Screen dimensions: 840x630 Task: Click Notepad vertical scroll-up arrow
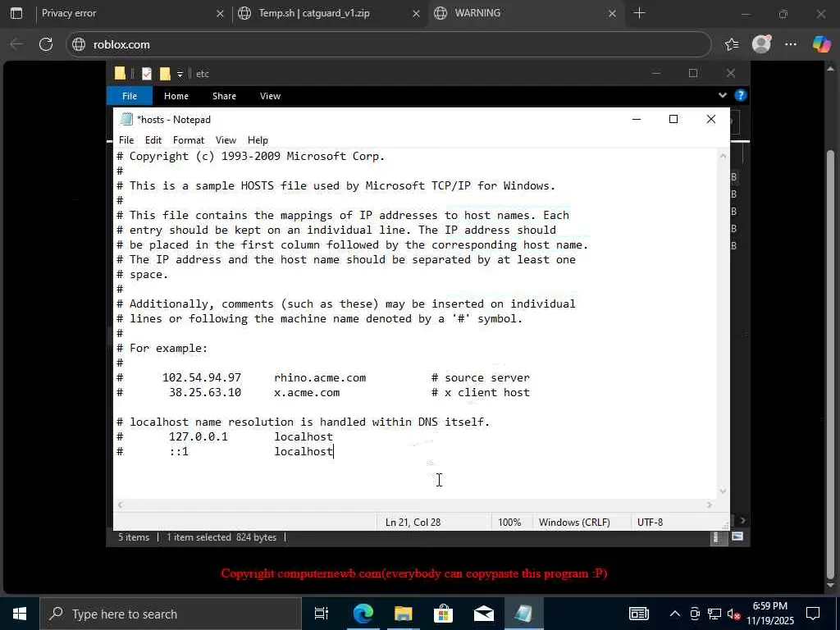pyautogui.click(x=724, y=156)
